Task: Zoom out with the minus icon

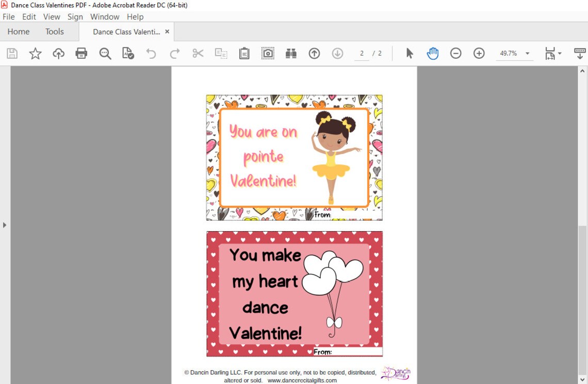Action: (456, 53)
